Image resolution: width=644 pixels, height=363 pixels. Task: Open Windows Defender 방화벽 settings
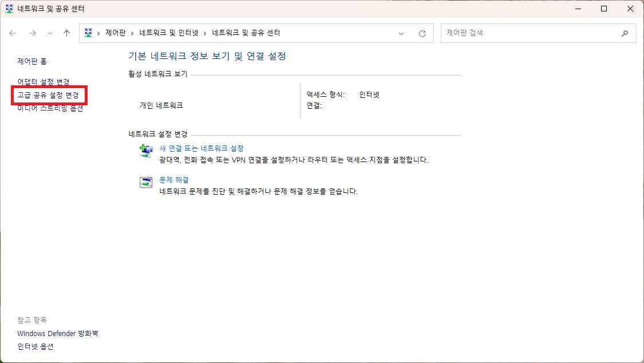point(57,333)
